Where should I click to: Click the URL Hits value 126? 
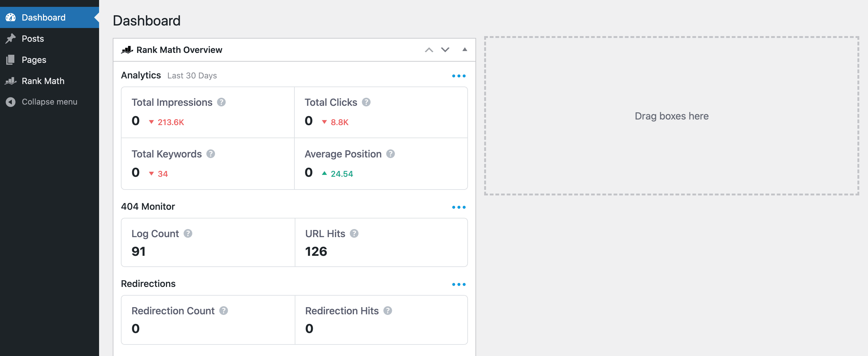pos(316,251)
